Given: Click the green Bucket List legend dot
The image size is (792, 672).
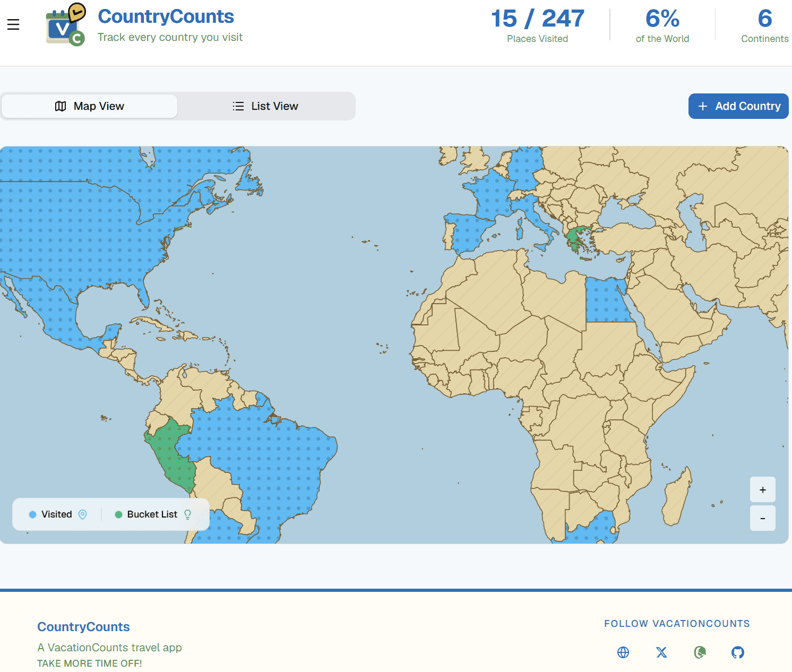Looking at the screenshot, I should 118,514.
